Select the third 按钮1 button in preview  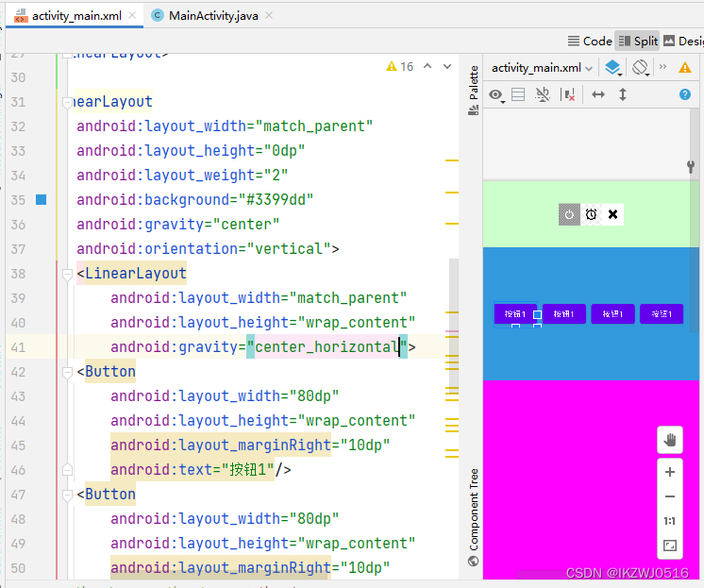[x=612, y=314]
